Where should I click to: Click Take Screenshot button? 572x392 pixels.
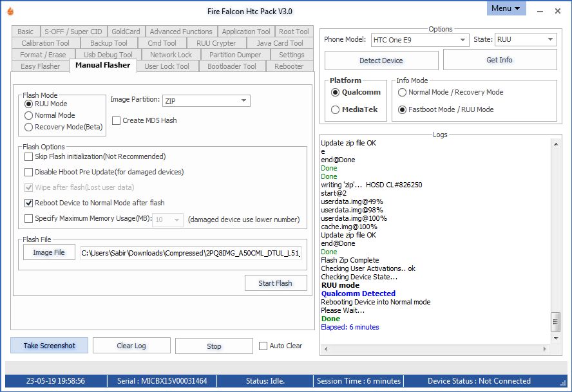49,346
